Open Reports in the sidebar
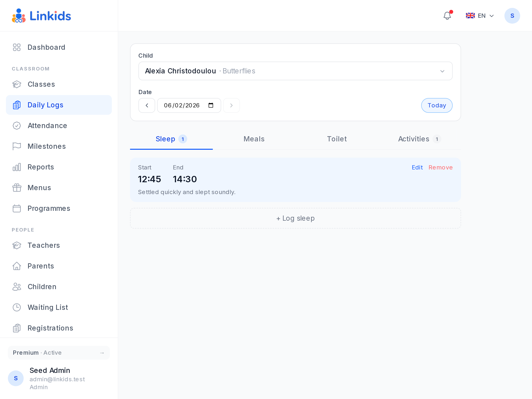The height and width of the screenshot is (399, 532). (59, 167)
